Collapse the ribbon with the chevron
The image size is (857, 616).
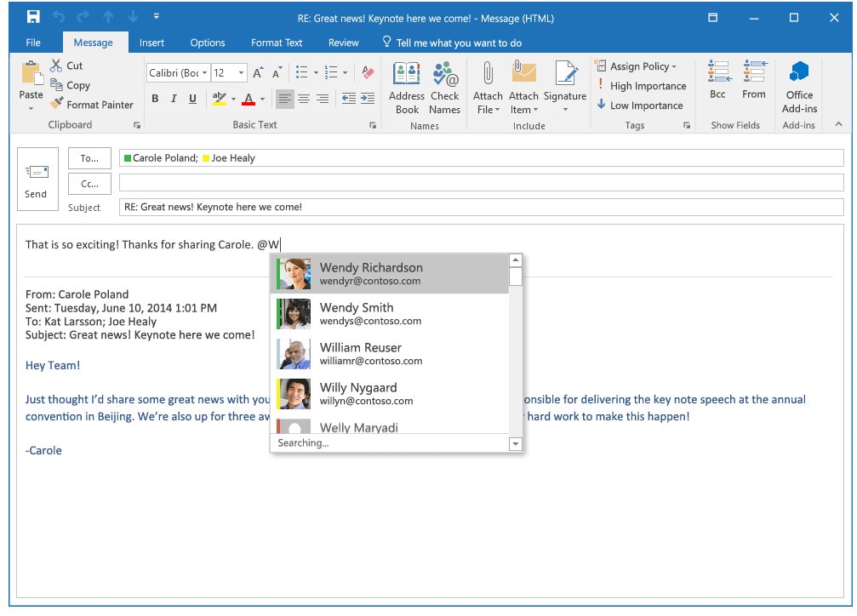pyautogui.click(x=838, y=124)
